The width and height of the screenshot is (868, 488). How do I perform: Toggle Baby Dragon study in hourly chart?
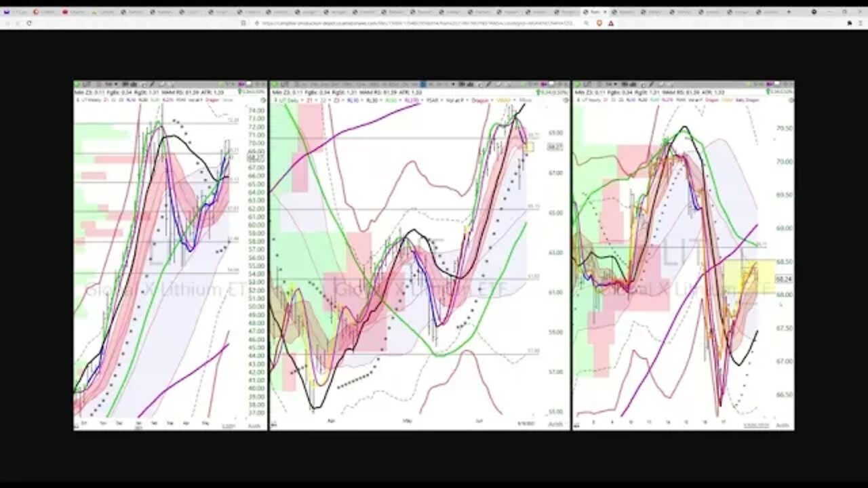tap(747, 100)
